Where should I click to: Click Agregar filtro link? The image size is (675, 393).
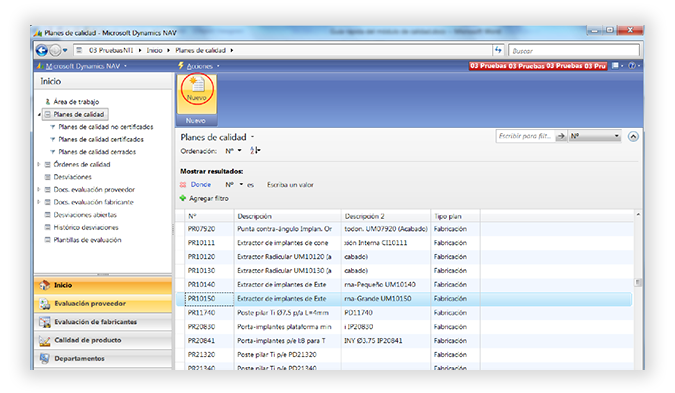point(209,198)
